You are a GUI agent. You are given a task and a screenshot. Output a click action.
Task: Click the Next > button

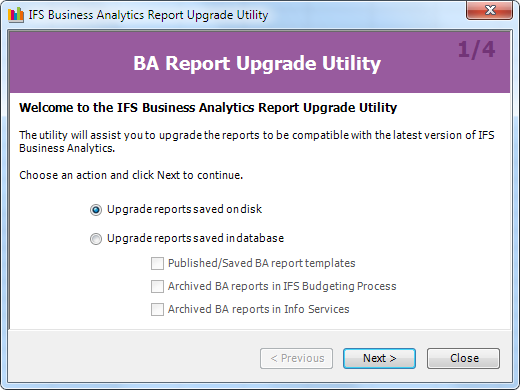(x=379, y=358)
